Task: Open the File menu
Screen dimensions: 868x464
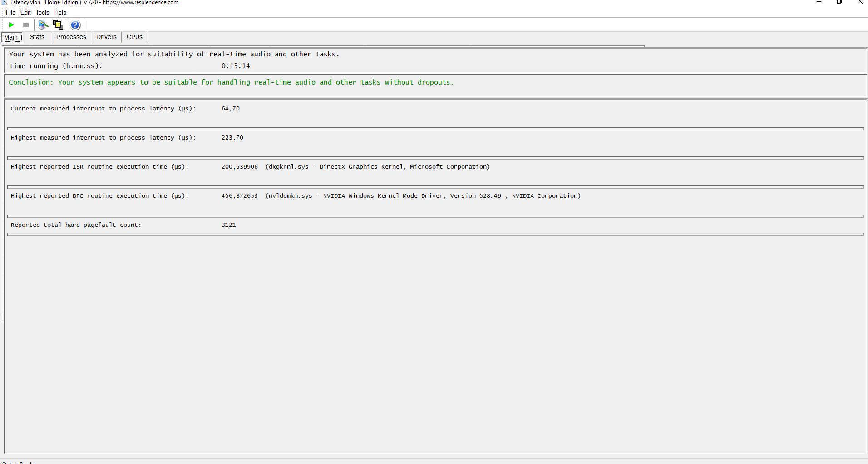Action: coord(10,13)
